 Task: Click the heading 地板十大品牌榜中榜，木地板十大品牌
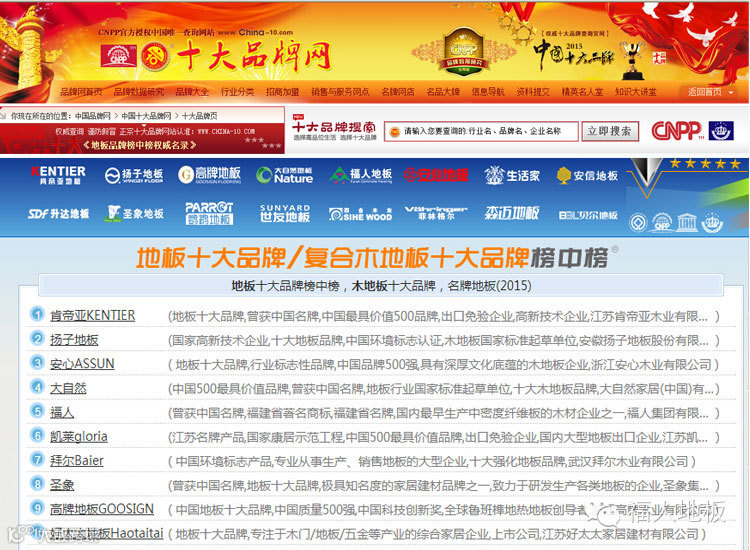tap(381, 286)
